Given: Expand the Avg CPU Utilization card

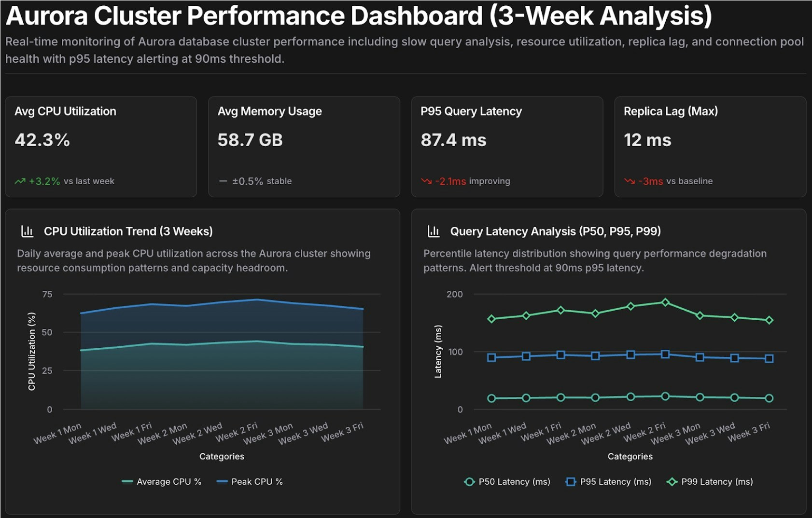Looking at the screenshot, I should [100, 145].
